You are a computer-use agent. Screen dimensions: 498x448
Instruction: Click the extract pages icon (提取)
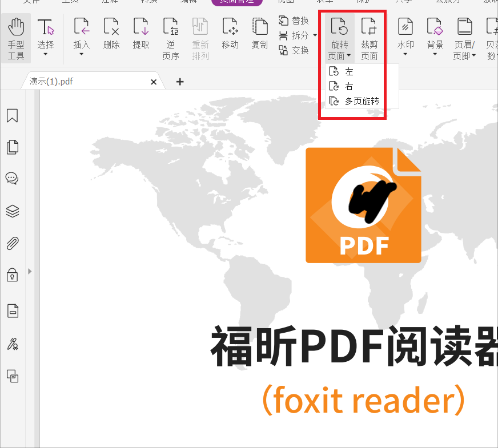coord(141,35)
